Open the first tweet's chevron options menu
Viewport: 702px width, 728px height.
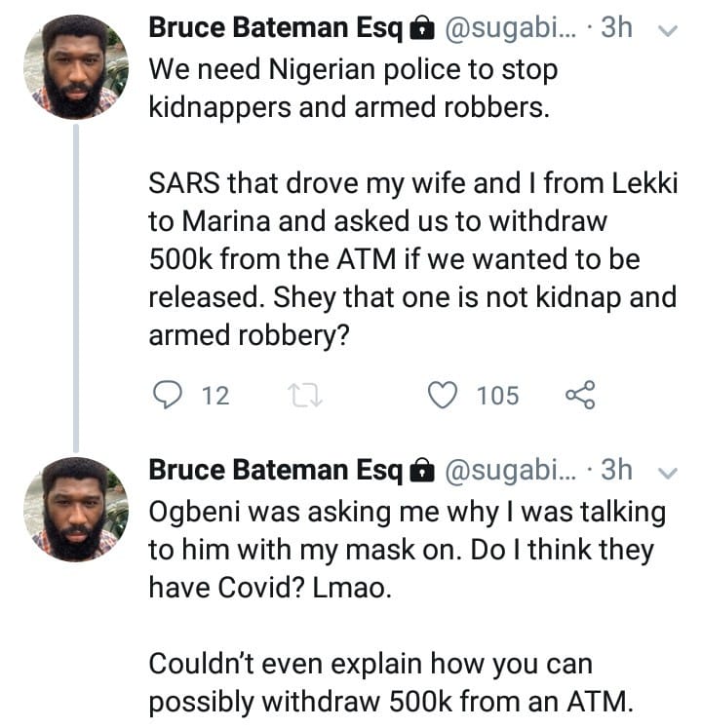tap(668, 30)
